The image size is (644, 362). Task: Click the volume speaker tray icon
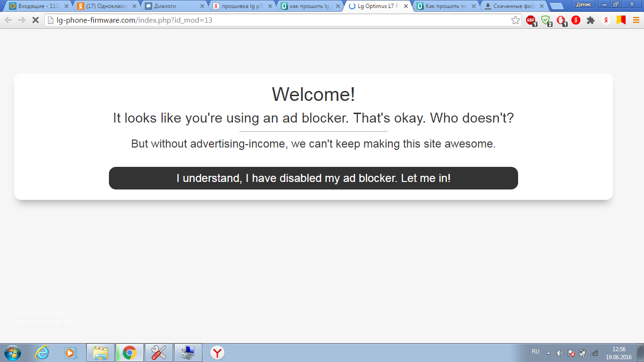tap(560, 353)
